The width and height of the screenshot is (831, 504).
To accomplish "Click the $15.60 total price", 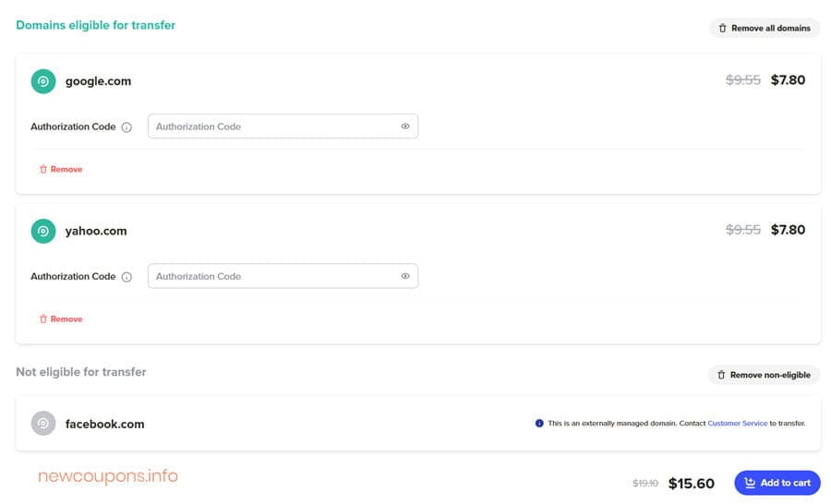I will pos(691,484).
